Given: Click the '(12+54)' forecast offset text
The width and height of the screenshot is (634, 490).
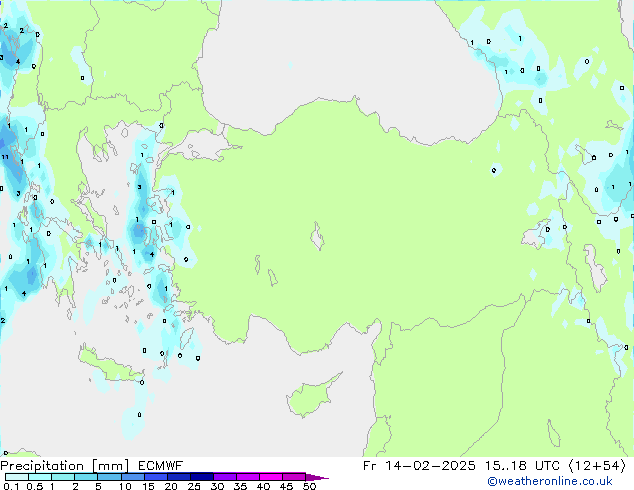Looking at the screenshot, I should coord(597,466).
